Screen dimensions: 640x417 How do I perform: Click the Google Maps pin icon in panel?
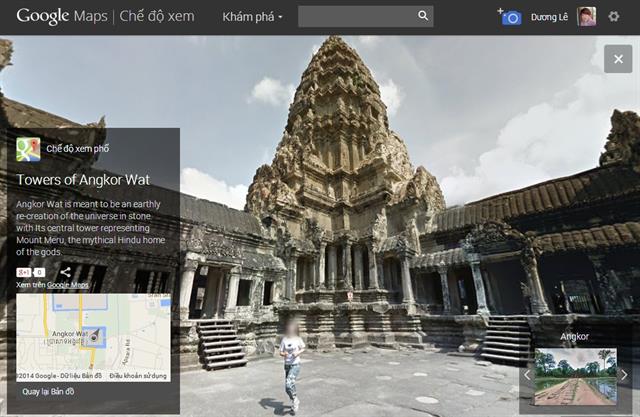click(28, 149)
